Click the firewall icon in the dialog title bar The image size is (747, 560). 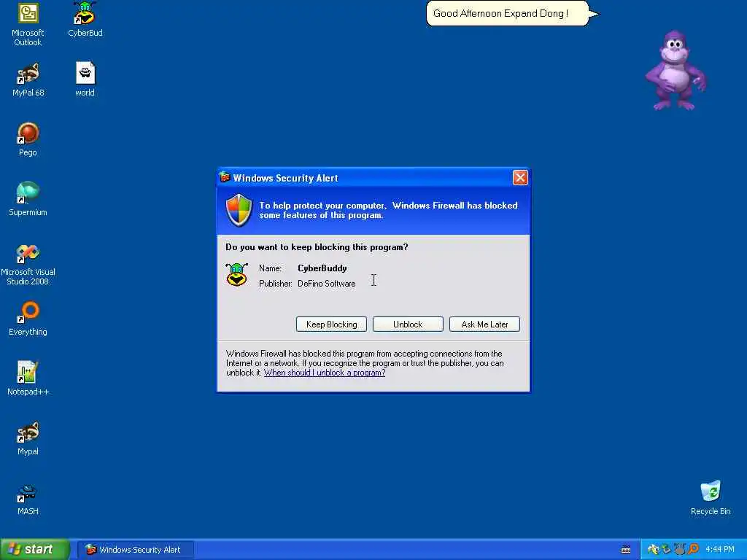point(225,178)
